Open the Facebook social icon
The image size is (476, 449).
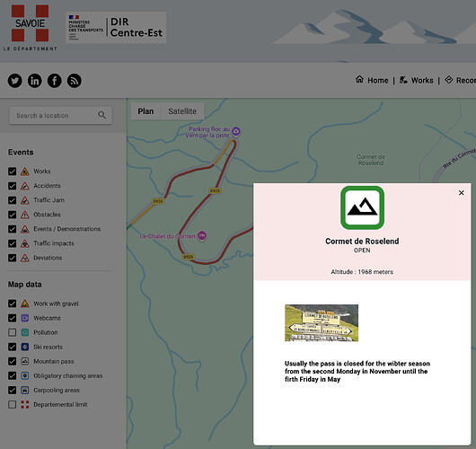pos(55,81)
